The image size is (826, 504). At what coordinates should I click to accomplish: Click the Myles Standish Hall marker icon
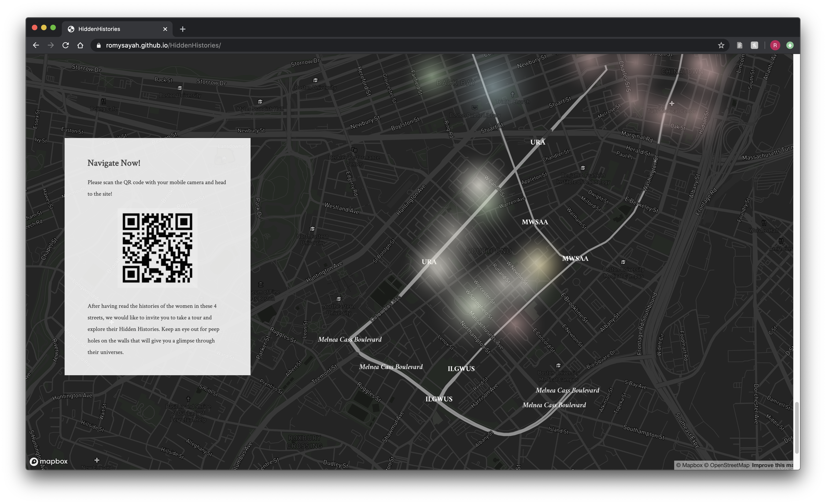[260, 102]
